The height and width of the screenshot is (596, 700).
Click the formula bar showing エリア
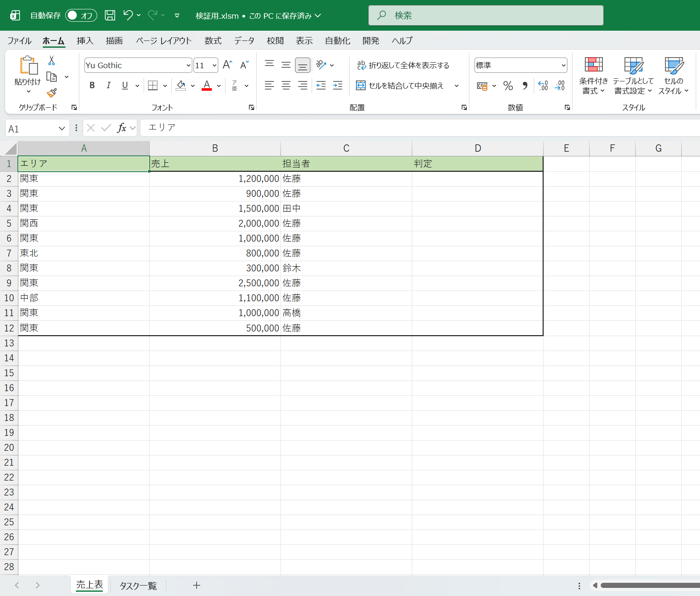coord(419,128)
